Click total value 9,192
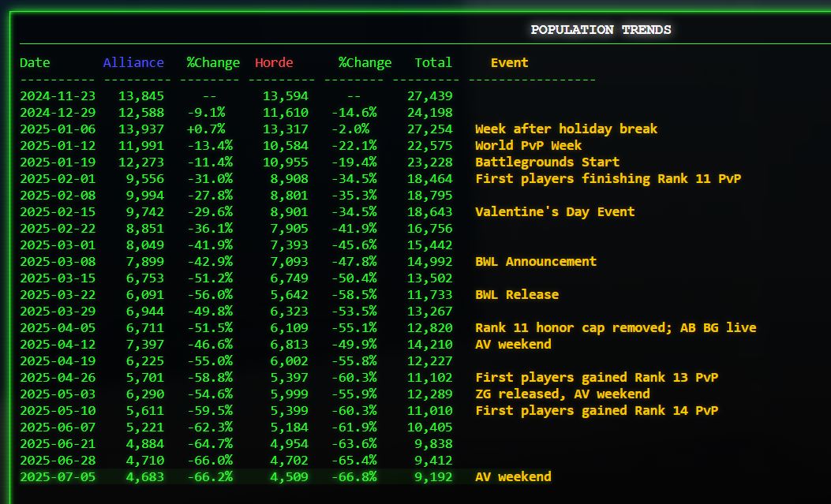 tap(433, 477)
